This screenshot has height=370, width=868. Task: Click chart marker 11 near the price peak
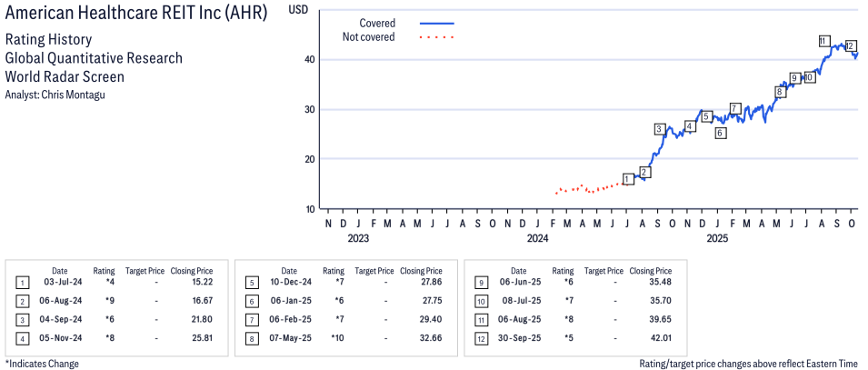(823, 41)
